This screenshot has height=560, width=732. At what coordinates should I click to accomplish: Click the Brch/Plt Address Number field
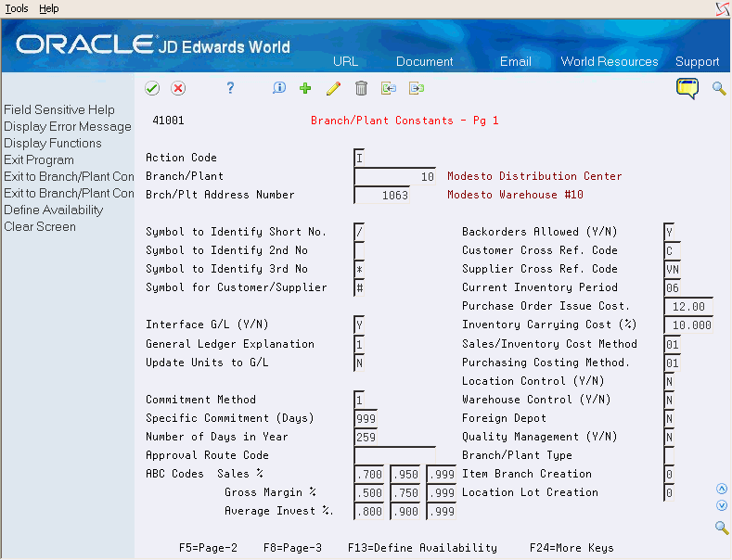coord(382,195)
